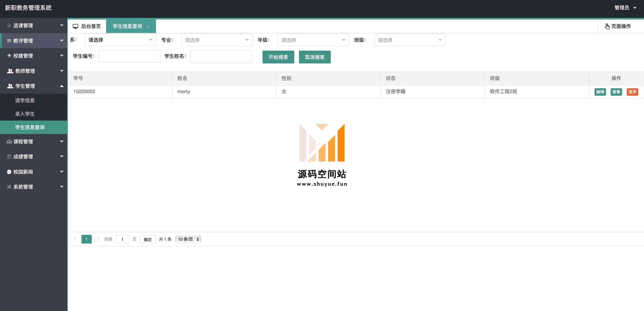Image resolution: width=644 pixels, height=311 pixels.
Task: Click the 开始搜索 button
Action: [278, 57]
